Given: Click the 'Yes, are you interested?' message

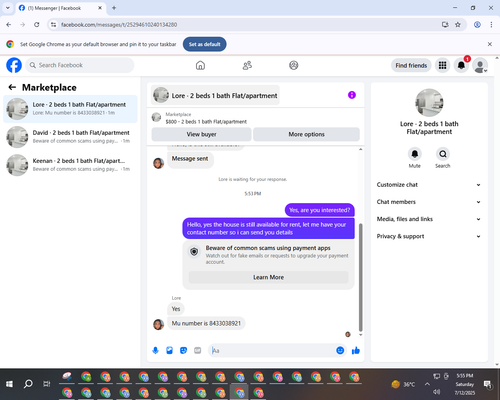Looking at the screenshot, I should (x=319, y=210).
